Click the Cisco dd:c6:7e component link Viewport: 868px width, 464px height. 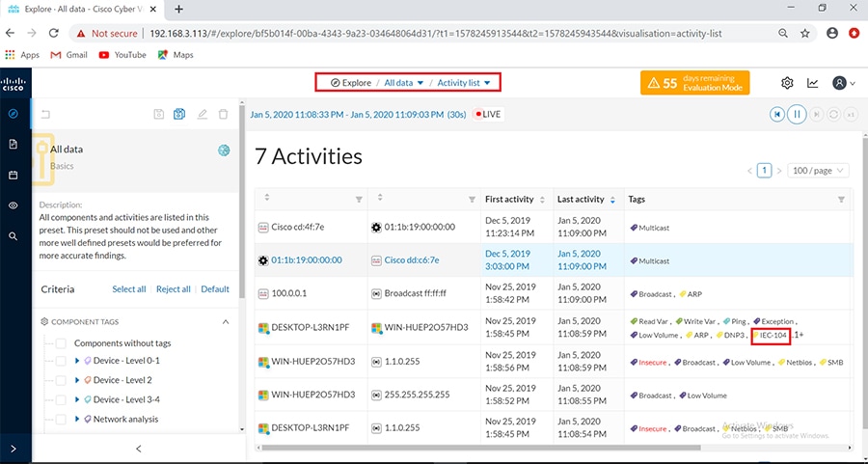(x=412, y=260)
